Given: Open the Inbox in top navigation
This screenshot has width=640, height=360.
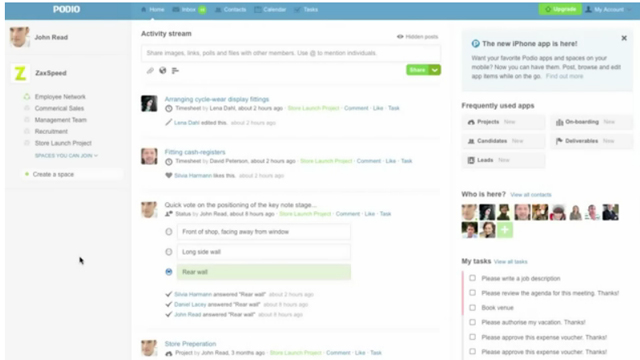Looking at the screenshot, I should tap(189, 9).
